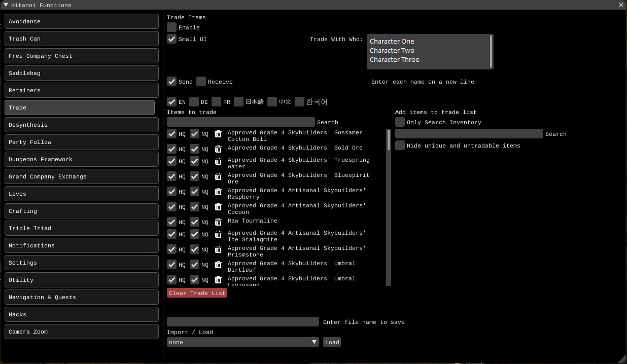Enable the Trade Items checkbox
This screenshot has height=364, width=627.
[172, 27]
